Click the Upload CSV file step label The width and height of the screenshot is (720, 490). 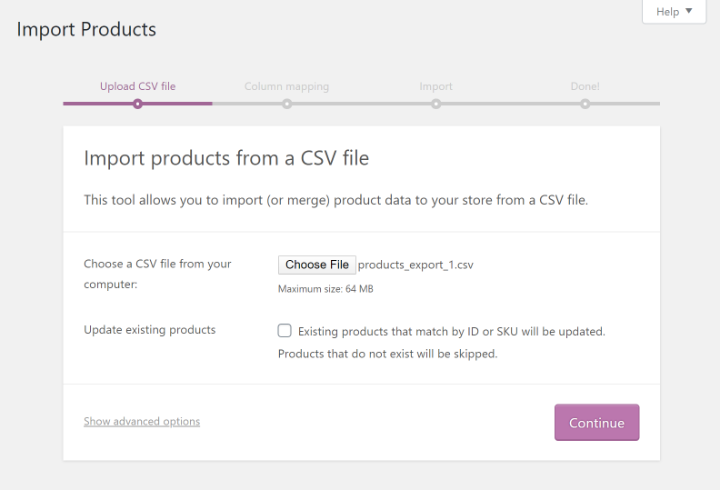(137, 86)
